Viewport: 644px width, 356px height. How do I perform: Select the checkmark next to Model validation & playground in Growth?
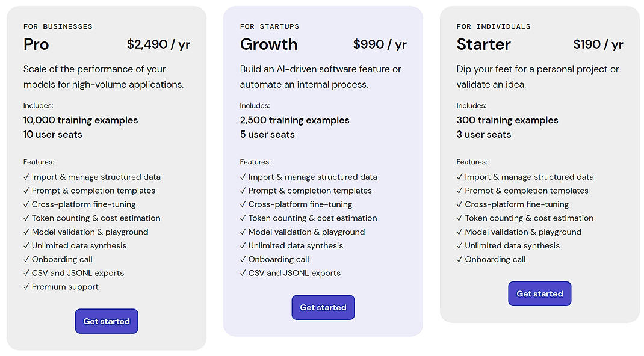point(243,232)
